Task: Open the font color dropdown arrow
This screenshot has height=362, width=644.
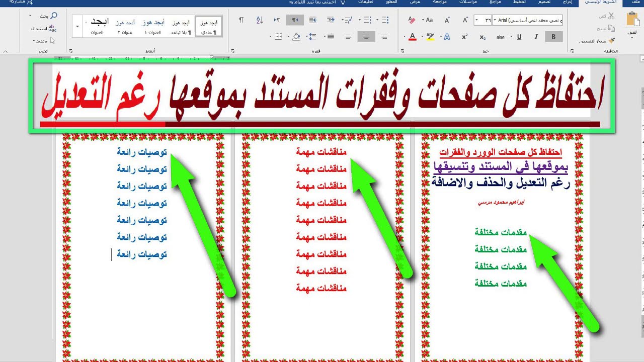Action: [405, 37]
